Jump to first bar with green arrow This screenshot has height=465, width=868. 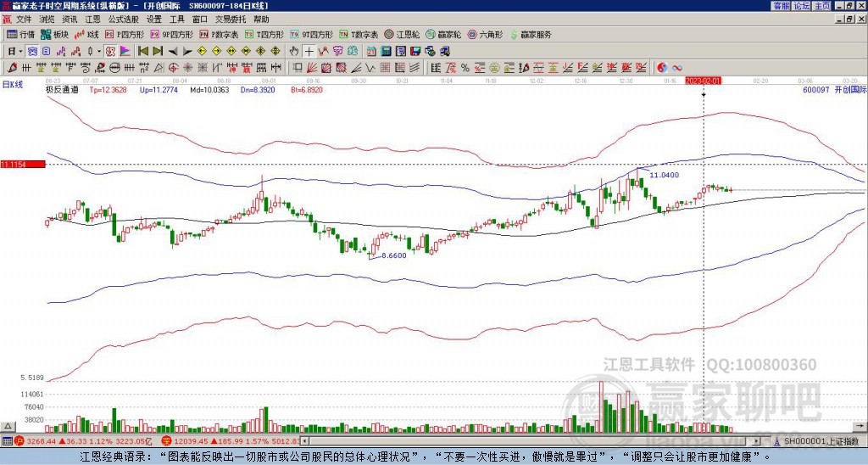tap(142, 52)
